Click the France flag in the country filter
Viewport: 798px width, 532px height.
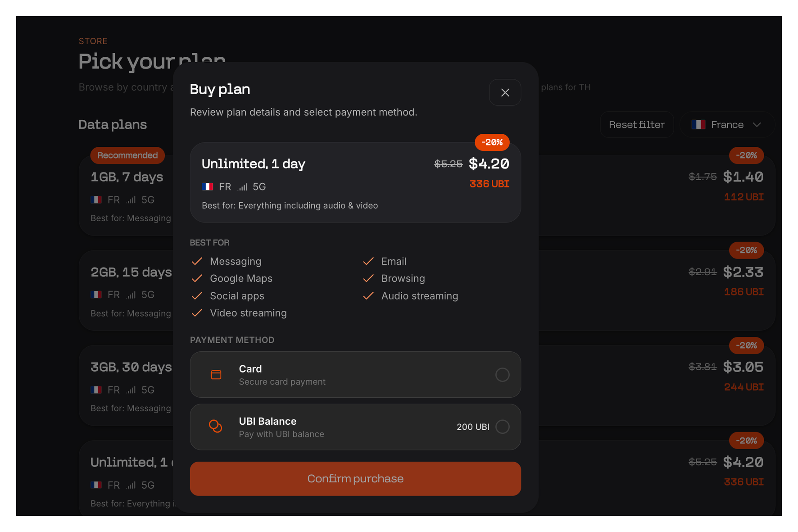pyautogui.click(x=698, y=125)
